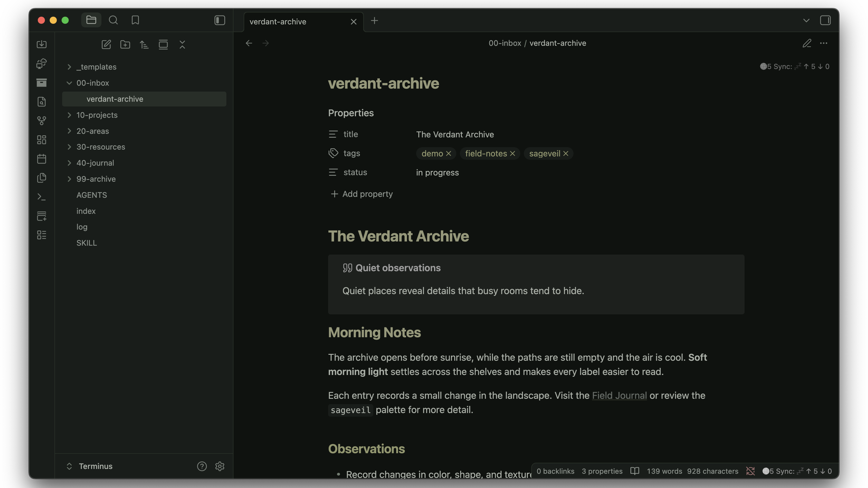Open graph view from the ribbon
The width and height of the screenshot is (868, 488).
(41, 120)
